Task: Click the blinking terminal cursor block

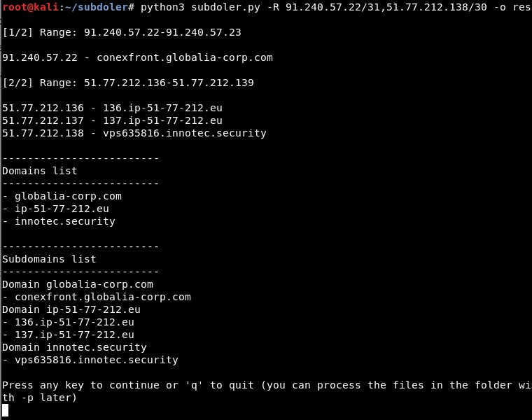Action: (x=5, y=410)
